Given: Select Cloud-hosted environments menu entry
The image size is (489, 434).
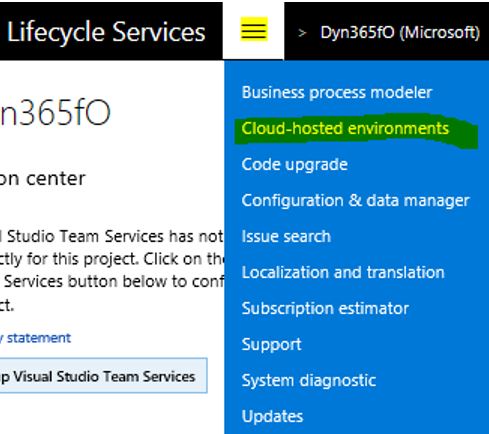Looking at the screenshot, I should pos(345,128).
